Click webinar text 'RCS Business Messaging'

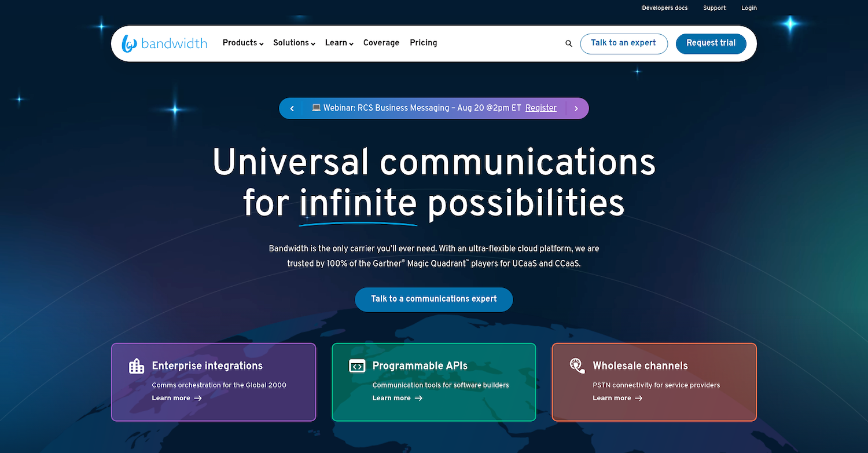coord(404,108)
